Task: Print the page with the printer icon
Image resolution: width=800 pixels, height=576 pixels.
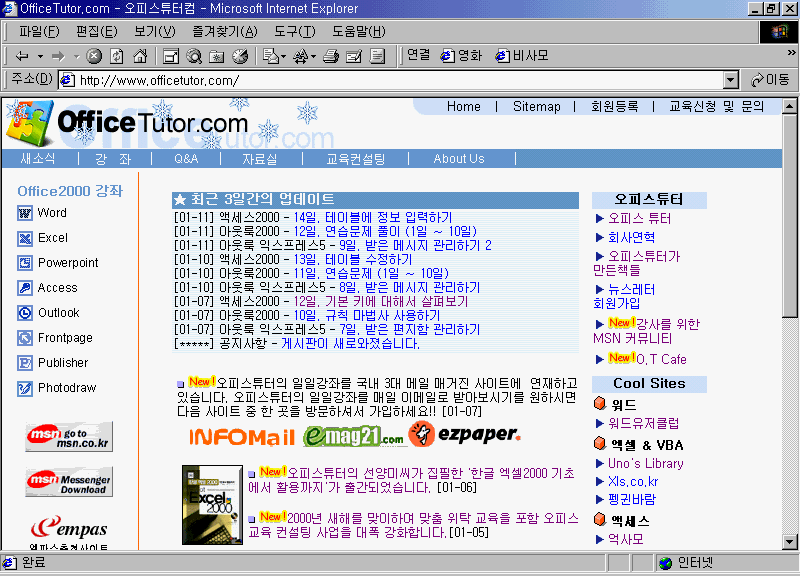Action: [x=331, y=56]
